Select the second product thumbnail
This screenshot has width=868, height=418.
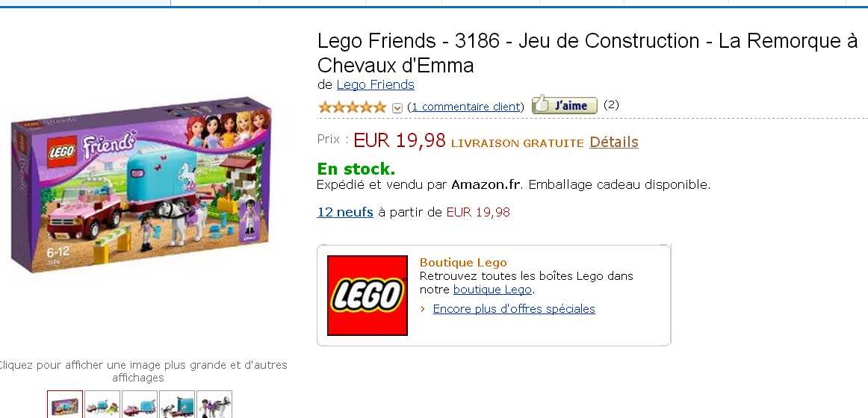(x=102, y=404)
